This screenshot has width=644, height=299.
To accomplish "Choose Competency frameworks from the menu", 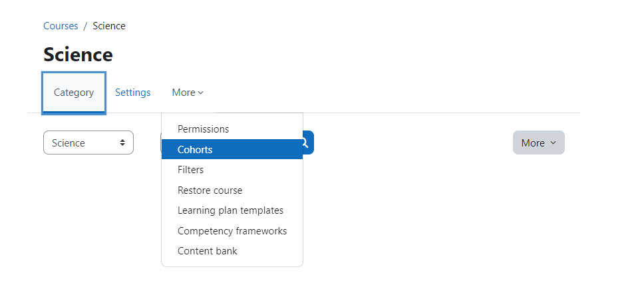I will [x=232, y=230].
